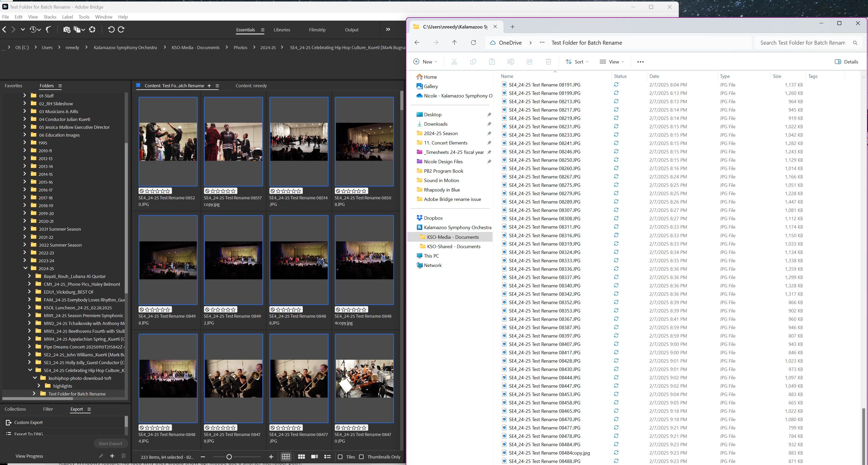Rotate 90° counterclockwise icon in Bridge
Image resolution: width=868 pixels, height=465 pixels.
pos(111,30)
